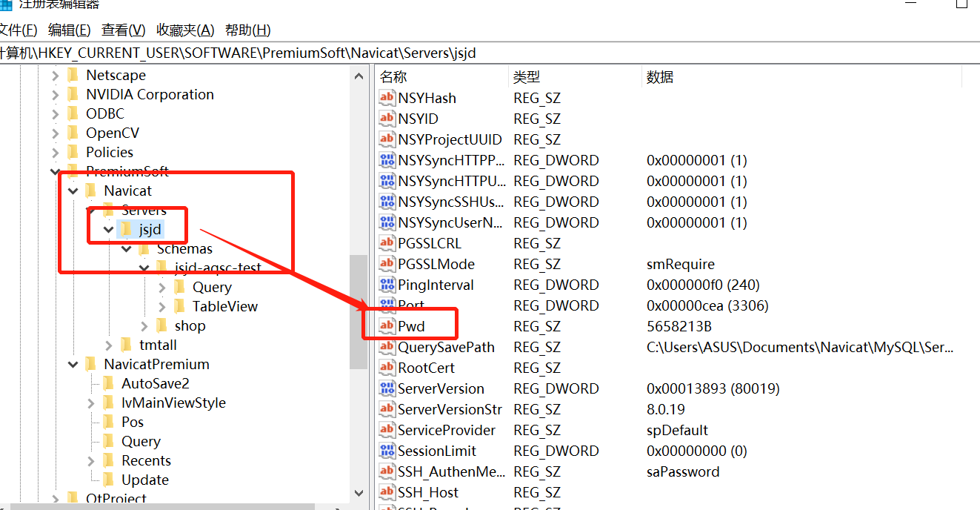
Task: Click the NSYID string value icon
Action: point(387,119)
